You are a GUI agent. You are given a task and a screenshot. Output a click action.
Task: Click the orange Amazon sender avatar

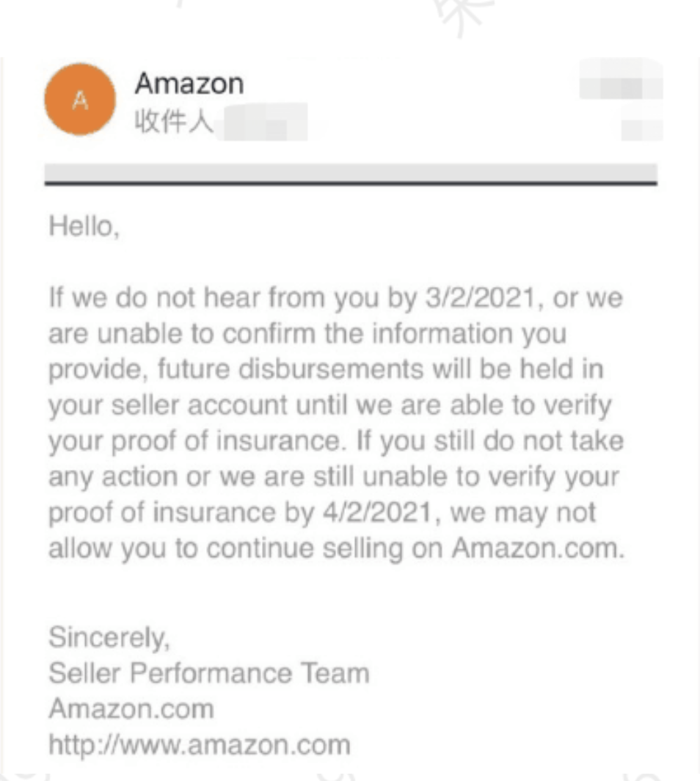click(x=80, y=100)
